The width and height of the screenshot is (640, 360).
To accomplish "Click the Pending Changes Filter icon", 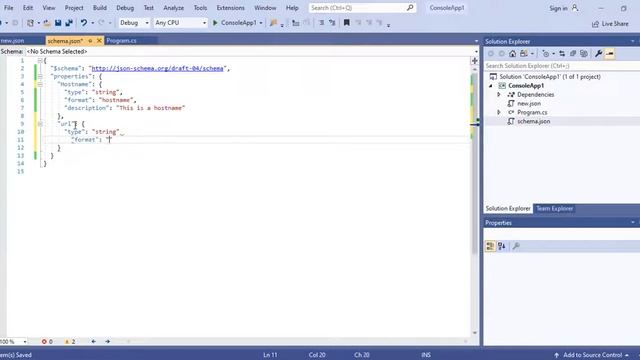I will pos(546,53).
